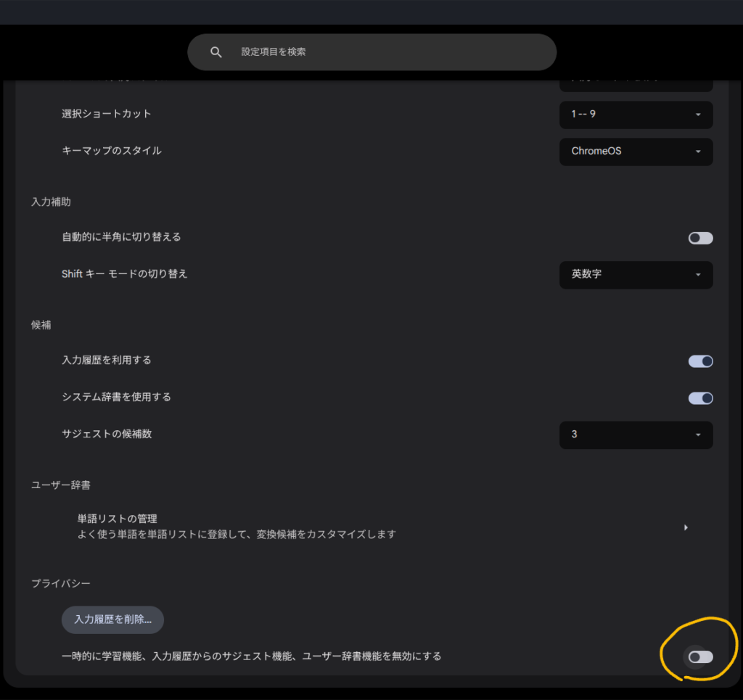Click the よく使う単語を単語リストに登録して description text
The image size is (743, 700).
pyautogui.click(x=237, y=535)
